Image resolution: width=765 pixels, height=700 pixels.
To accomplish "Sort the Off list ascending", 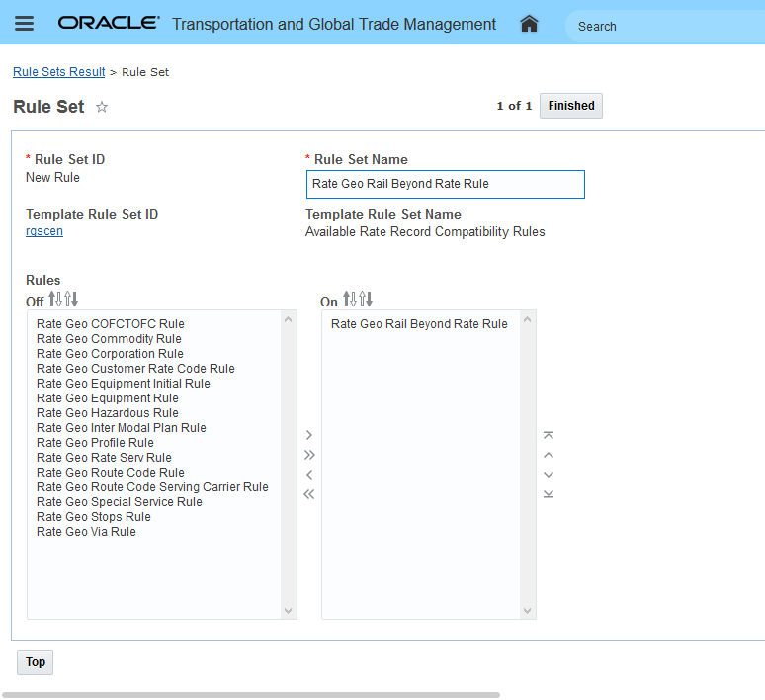I will click(55, 299).
